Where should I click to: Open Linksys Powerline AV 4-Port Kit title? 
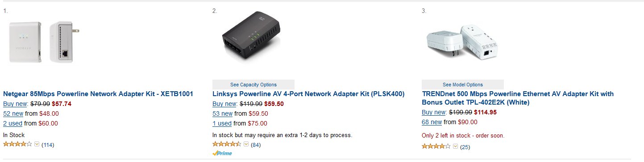click(308, 94)
